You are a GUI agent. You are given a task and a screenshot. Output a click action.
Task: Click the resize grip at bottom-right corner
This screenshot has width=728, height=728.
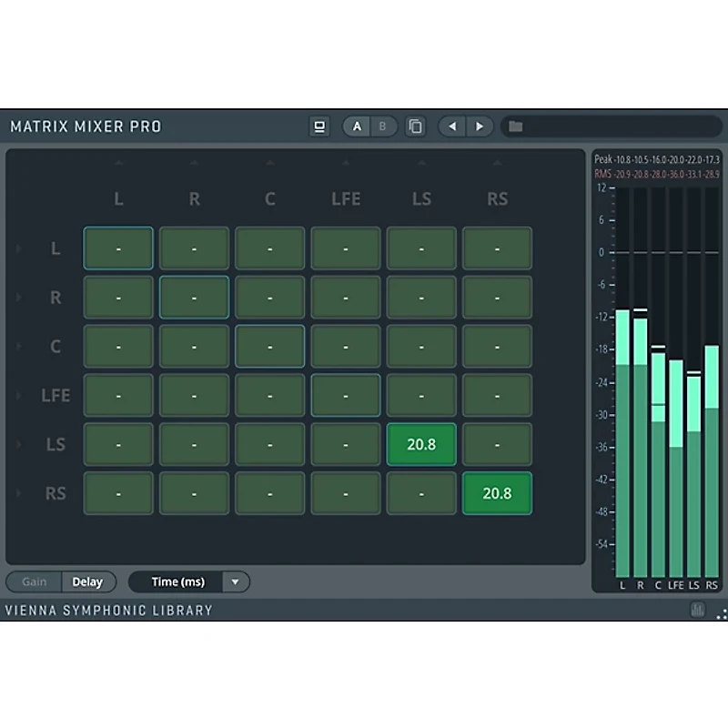[721, 613]
